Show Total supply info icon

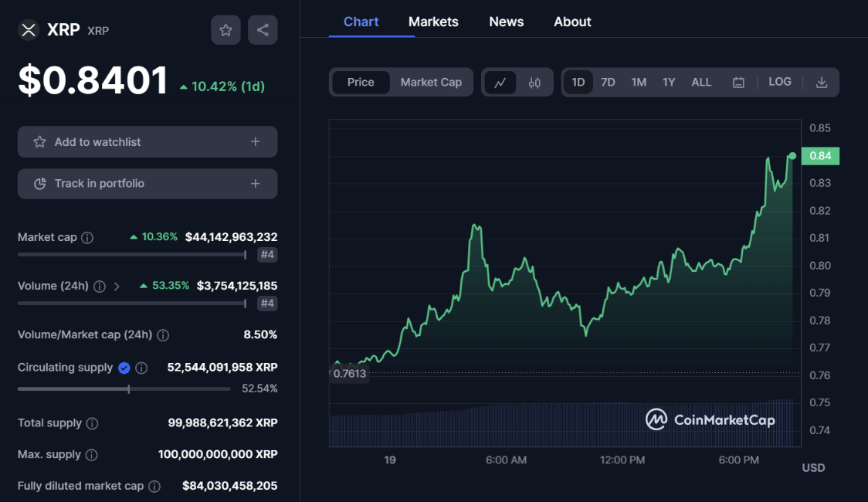[x=93, y=423]
